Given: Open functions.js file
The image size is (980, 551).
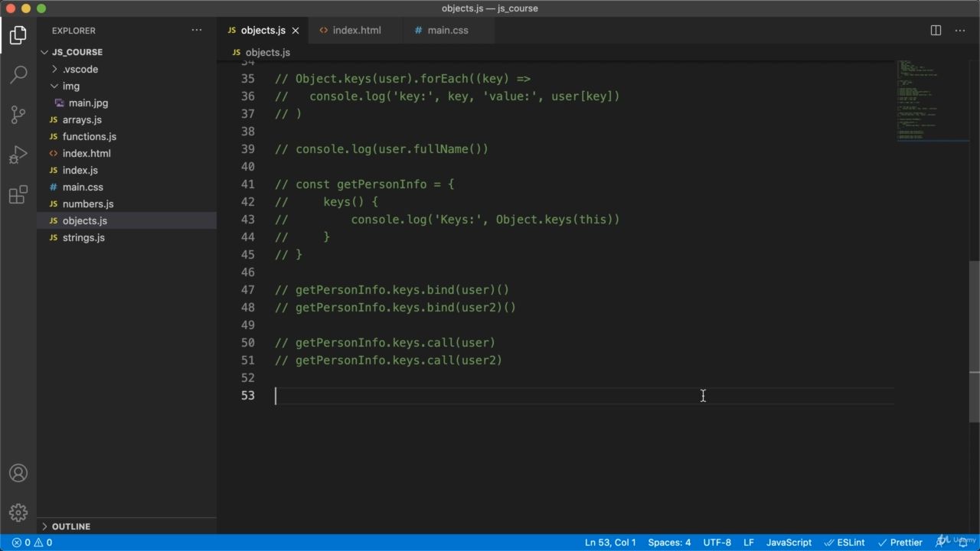Looking at the screenshot, I should pos(90,136).
